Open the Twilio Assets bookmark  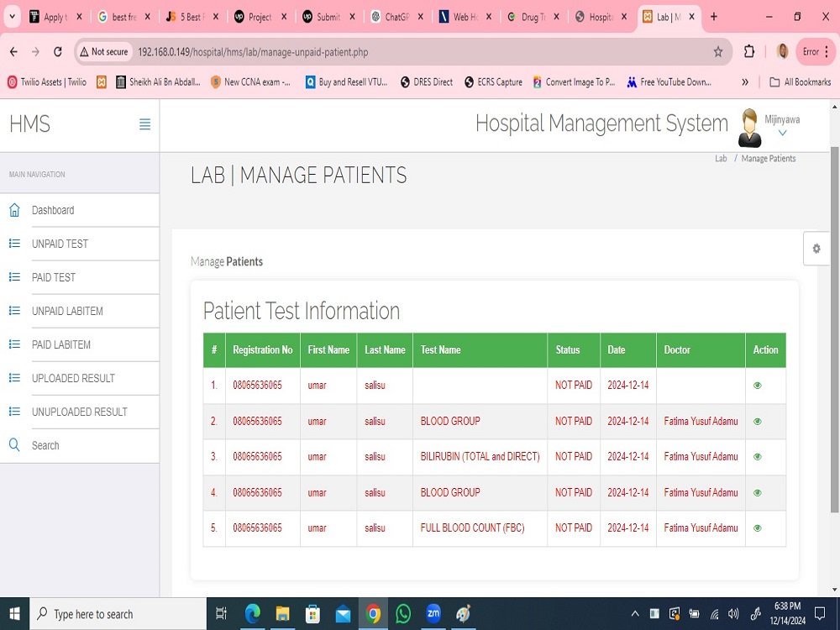(x=47, y=82)
